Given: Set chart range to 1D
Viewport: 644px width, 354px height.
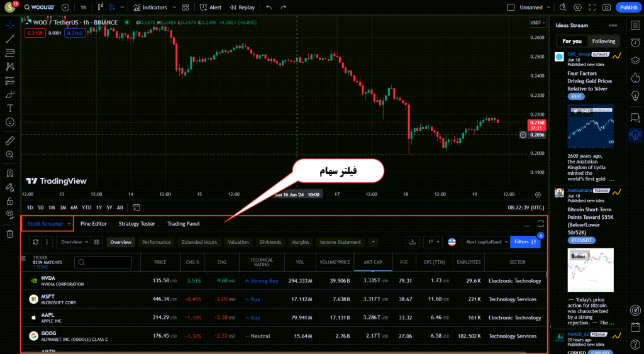Looking at the screenshot, I should (30, 207).
